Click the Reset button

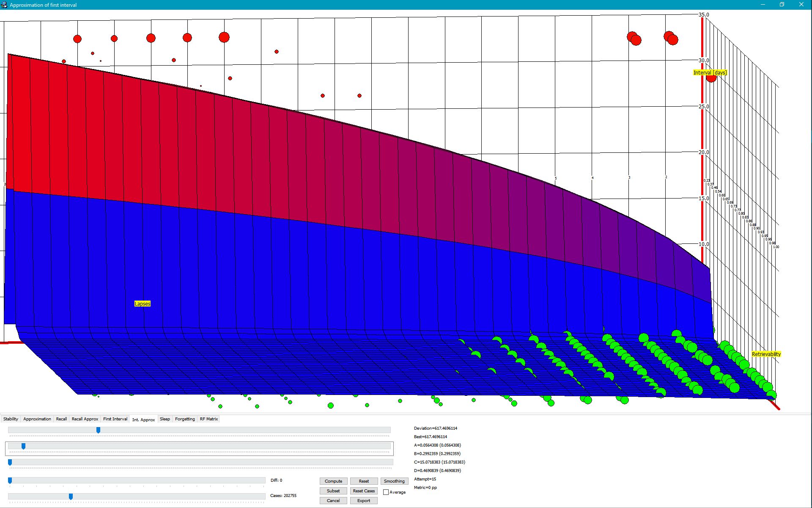point(364,481)
